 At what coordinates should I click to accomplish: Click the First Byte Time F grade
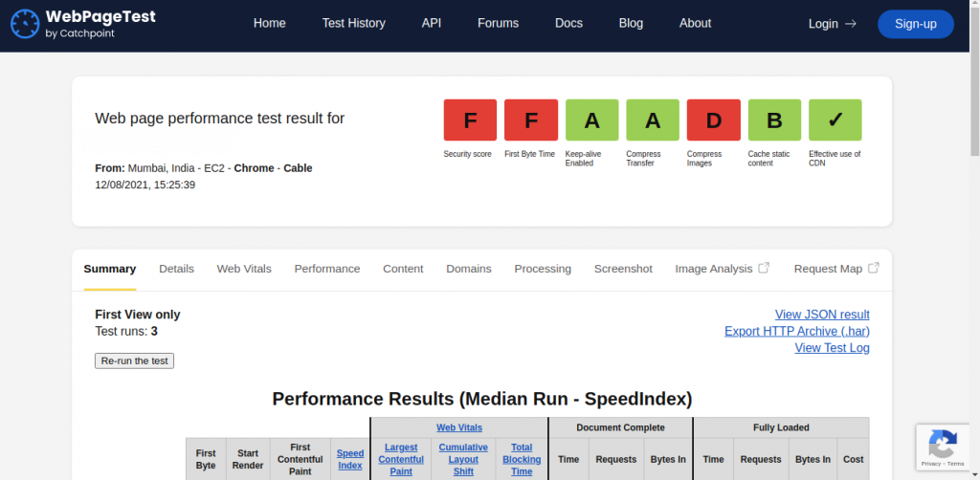pyautogui.click(x=530, y=120)
